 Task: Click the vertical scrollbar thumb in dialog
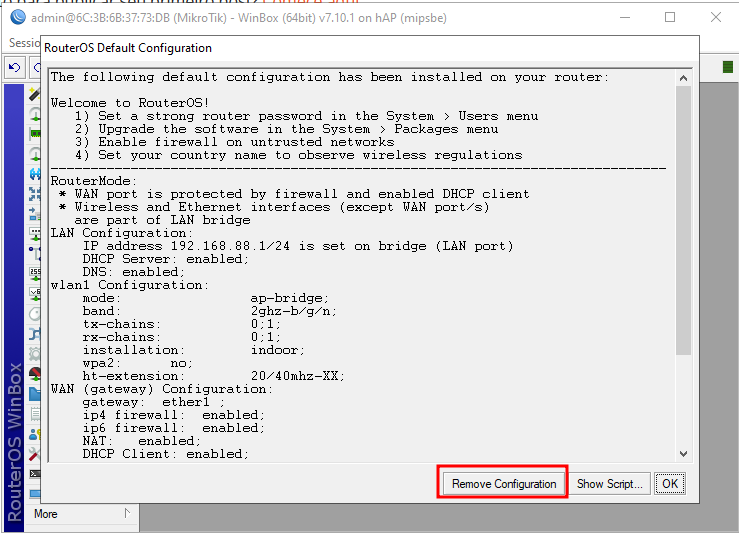tap(683, 220)
